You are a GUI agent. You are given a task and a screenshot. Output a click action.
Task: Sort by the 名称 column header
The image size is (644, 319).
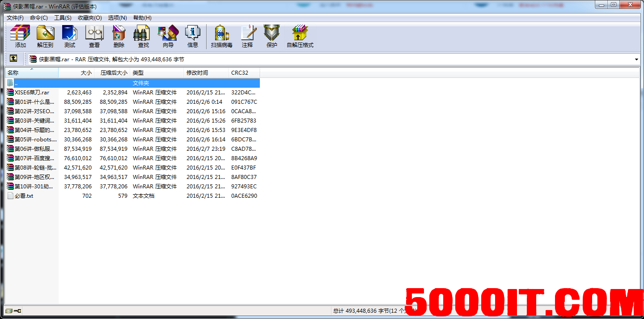(x=32, y=73)
